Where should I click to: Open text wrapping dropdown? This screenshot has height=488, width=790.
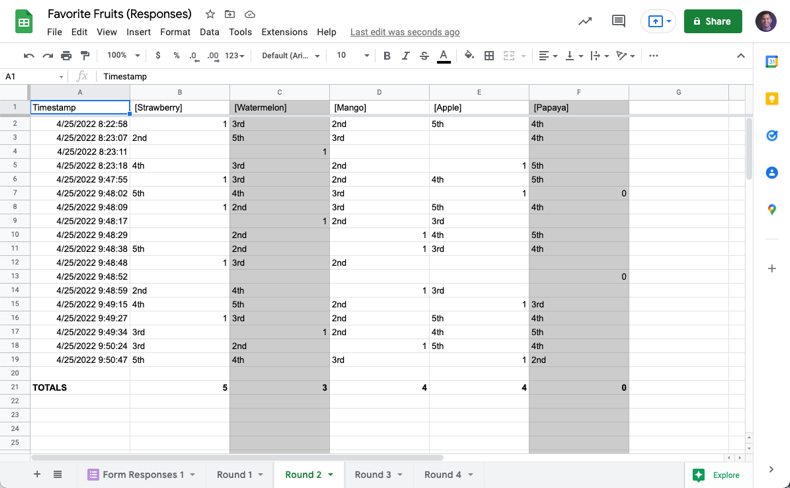click(x=600, y=56)
